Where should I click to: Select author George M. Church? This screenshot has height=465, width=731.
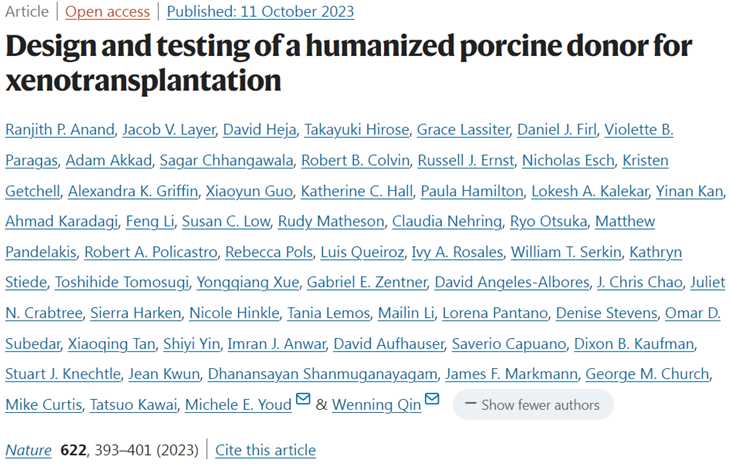(x=647, y=374)
